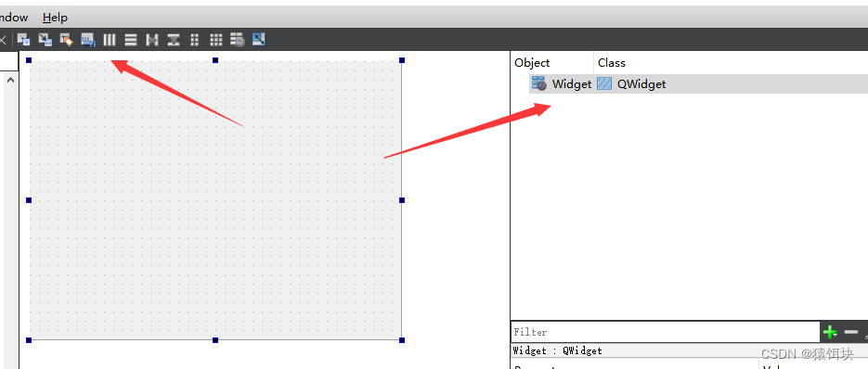Apply Lay Out Vertically
868x369 pixels.
click(131, 39)
